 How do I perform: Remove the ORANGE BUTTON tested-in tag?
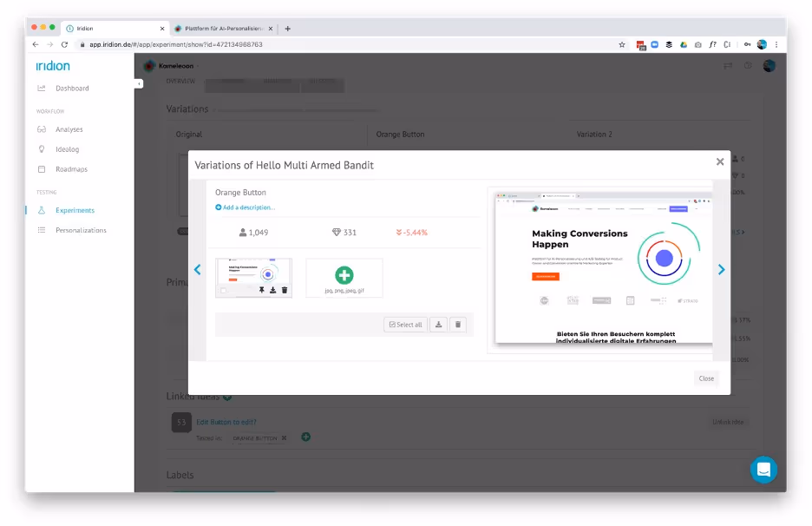coord(284,438)
